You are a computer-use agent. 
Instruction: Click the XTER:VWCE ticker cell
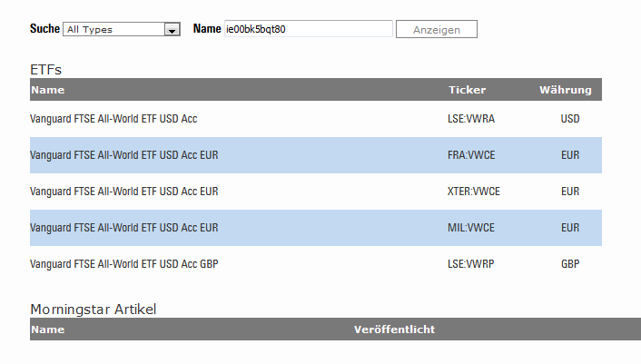click(x=474, y=192)
